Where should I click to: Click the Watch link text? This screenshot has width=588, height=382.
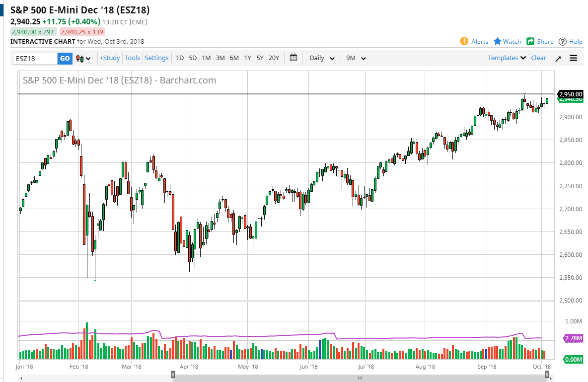[x=512, y=42]
